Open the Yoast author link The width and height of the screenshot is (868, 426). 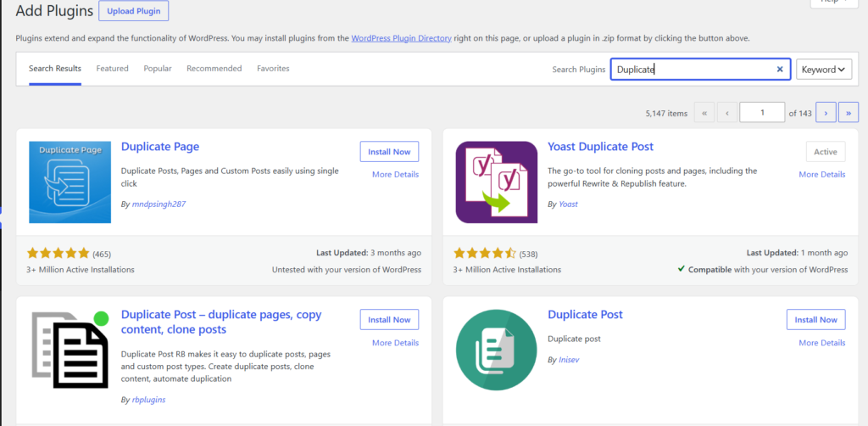pyautogui.click(x=569, y=204)
